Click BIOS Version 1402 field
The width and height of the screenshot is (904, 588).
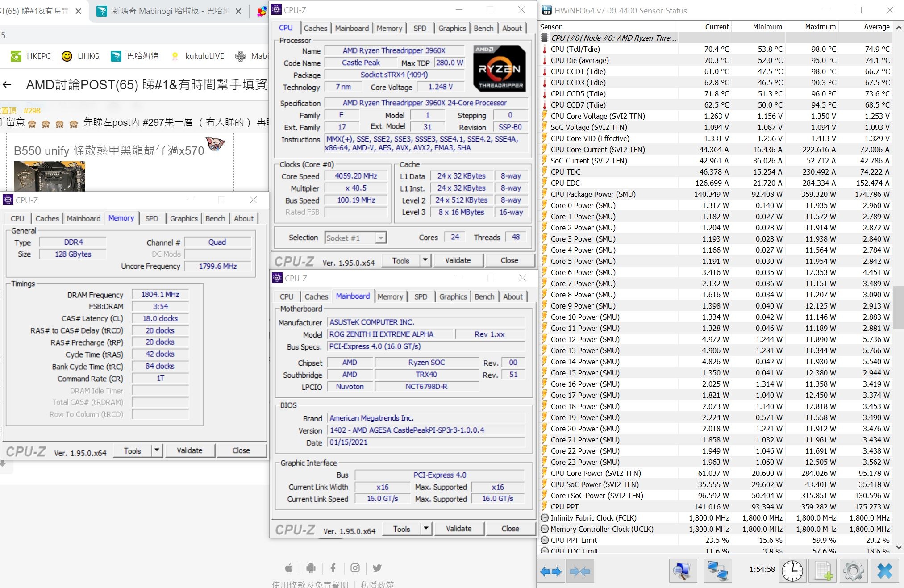click(426, 430)
